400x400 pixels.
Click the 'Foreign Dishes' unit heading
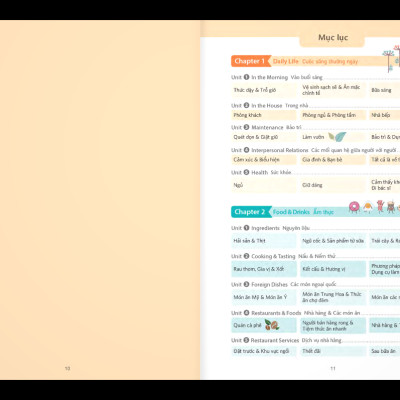[x=269, y=284]
